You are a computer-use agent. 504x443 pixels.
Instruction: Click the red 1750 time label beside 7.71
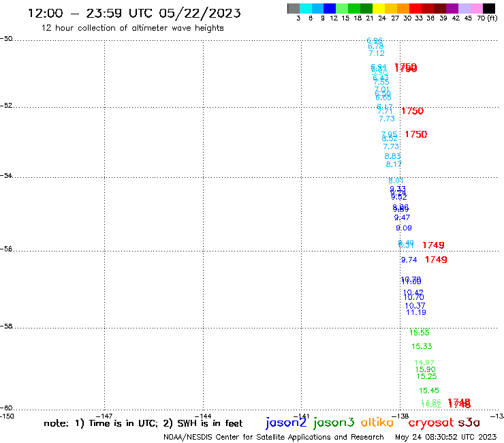point(412,111)
